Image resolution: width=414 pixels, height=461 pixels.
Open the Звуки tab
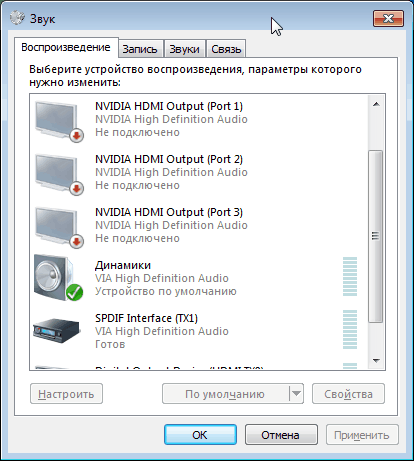tap(184, 49)
